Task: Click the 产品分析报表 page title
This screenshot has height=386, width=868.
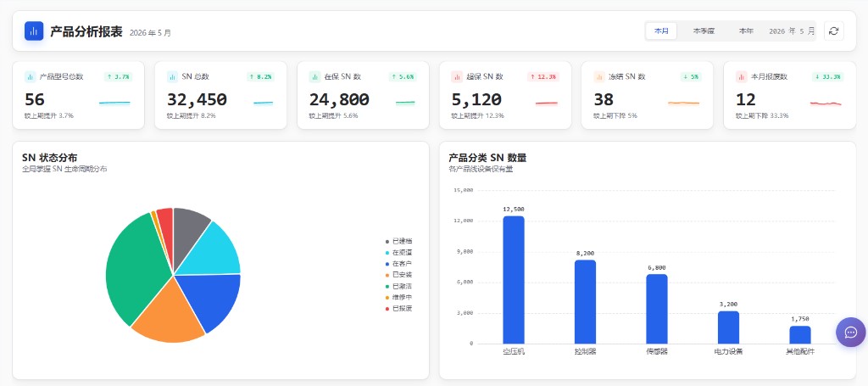Action: point(86,31)
